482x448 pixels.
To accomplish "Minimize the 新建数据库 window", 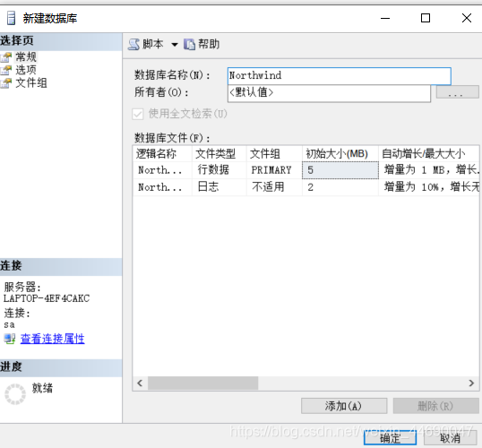I will click(x=385, y=18).
